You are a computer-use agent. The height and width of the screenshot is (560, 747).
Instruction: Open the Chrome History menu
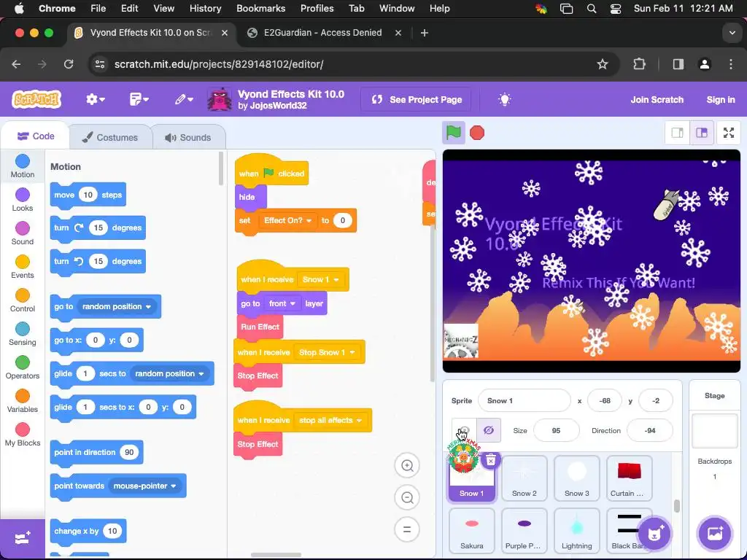tap(205, 8)
